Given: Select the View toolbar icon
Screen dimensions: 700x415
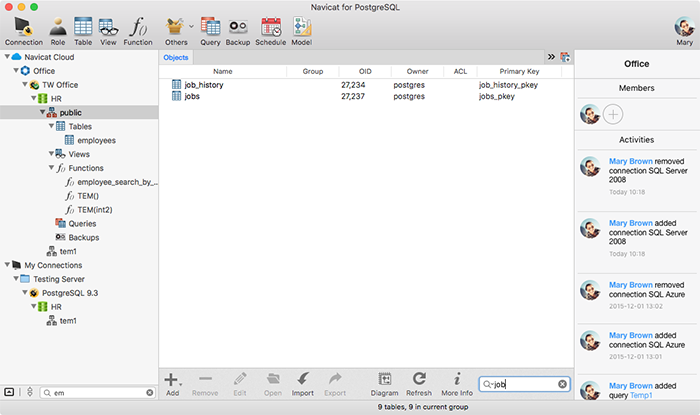Looking at the screenshot, I should 108,31.
